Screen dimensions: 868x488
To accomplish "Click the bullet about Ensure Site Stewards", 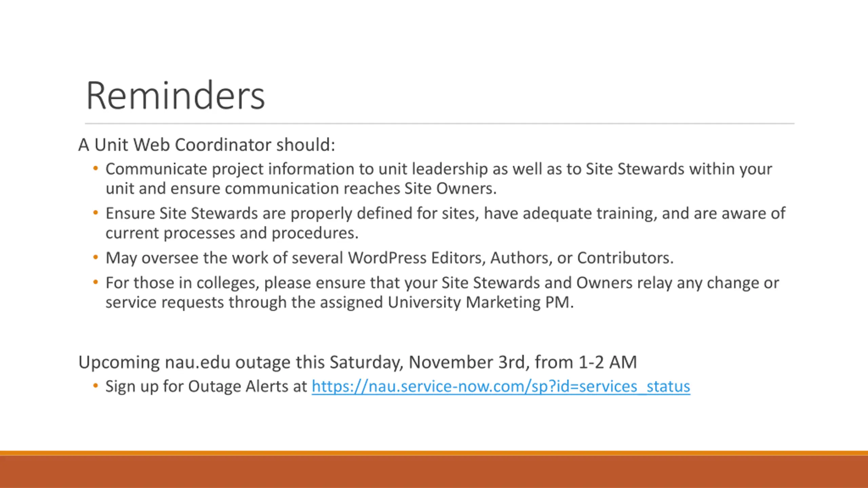I will [445, 223].
